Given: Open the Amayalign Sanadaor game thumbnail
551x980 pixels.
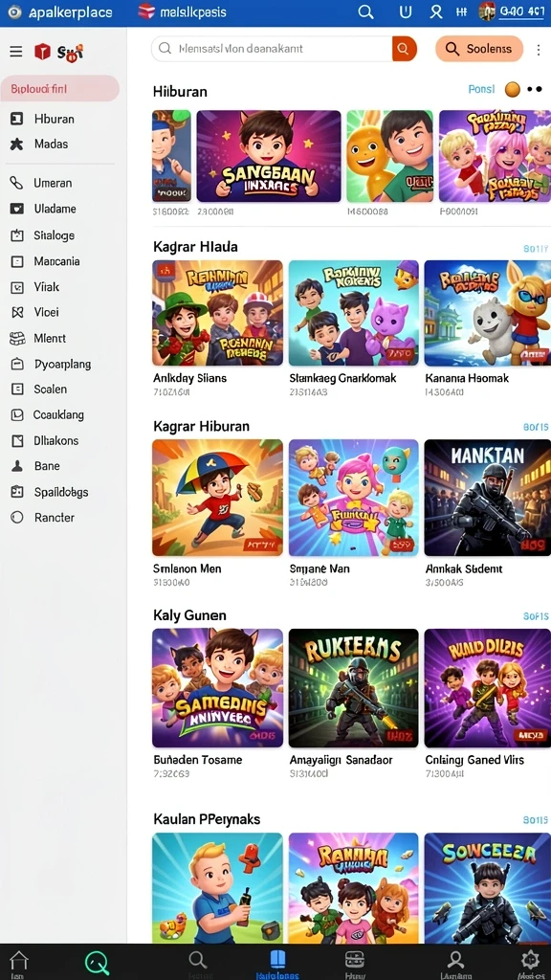Looking at the screenshot, I should 354,688.
